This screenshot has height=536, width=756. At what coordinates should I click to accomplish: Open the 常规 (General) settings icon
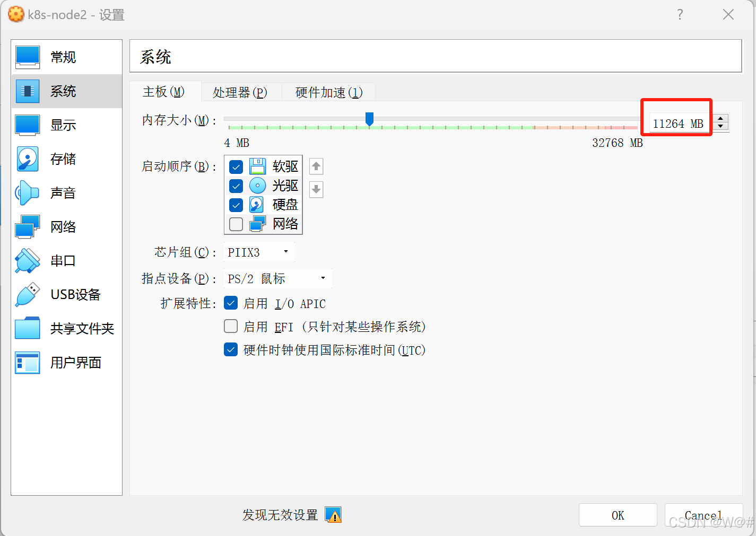28,57
